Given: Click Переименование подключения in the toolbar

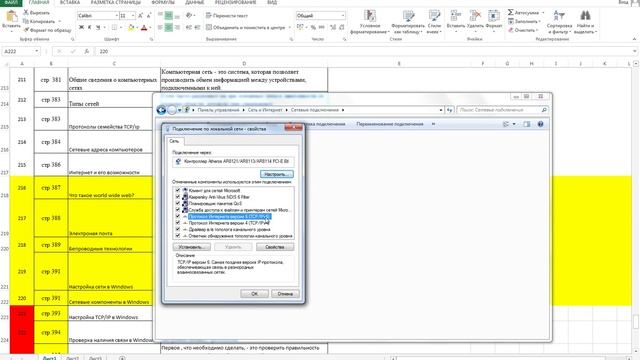Looking at the screenshot, I should [x=389, y=124].
